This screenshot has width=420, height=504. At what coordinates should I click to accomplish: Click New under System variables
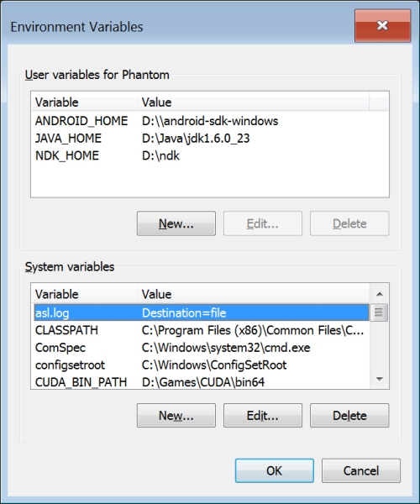(176, 415)
